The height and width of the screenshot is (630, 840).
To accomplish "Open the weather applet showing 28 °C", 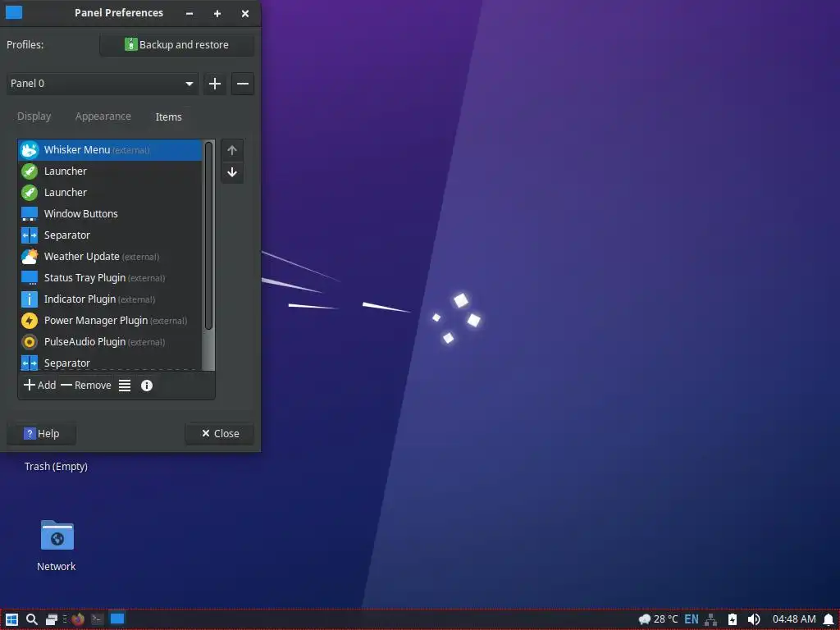I will tap(658, 620).
